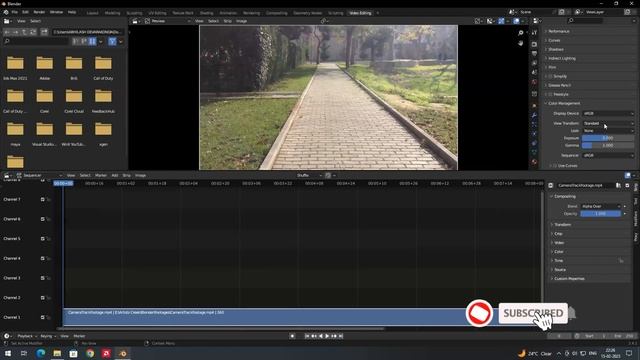Select the Render properties tab icon

[x=534, y=44]
